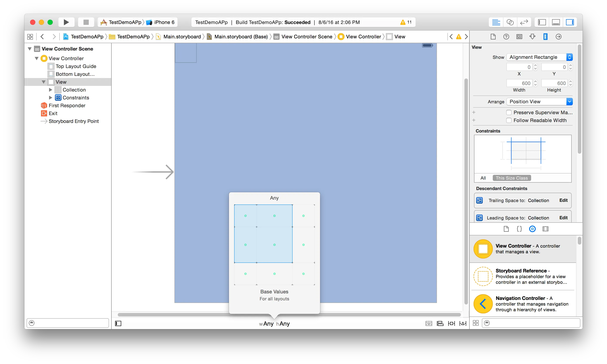Enable Preserve Superview Margins checkbox

509,112
